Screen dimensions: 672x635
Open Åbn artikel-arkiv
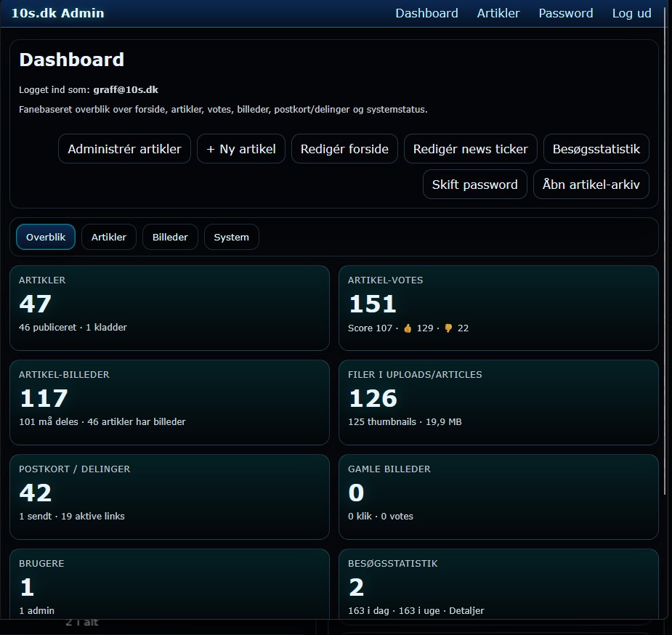point(591,185)
